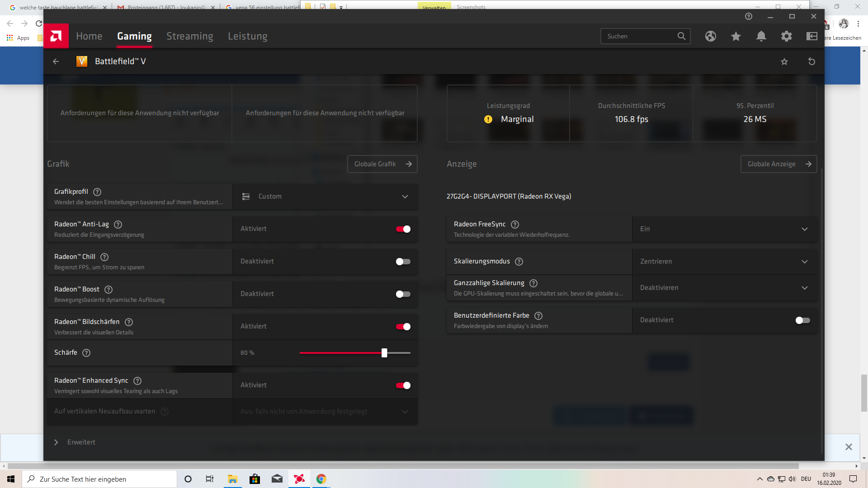Click the Cortana circle on taskbar
Image resolution: width=868 pixels, height=488 pixels.
click(188, 479)
